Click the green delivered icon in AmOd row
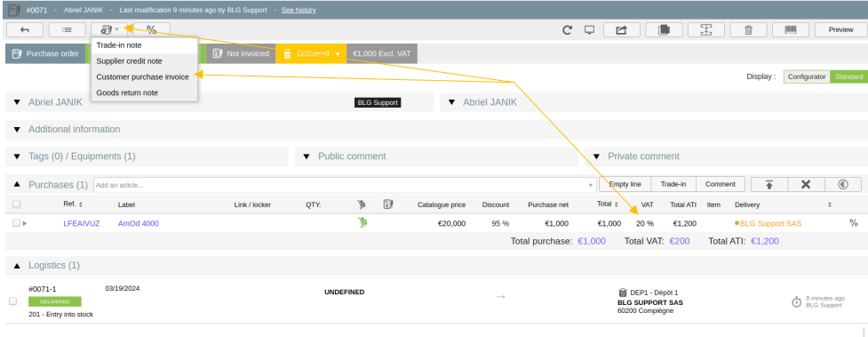 [x=362, y=223]
